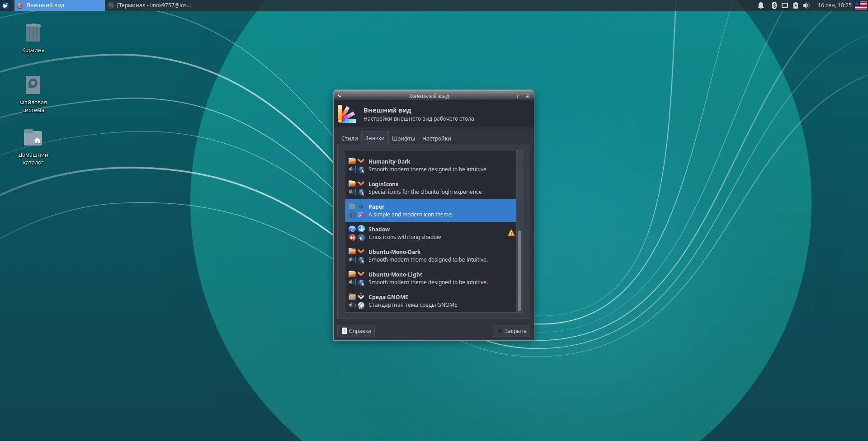Select the Shadow icon theme
868x441 pixels.
click(x=431, y=233)
